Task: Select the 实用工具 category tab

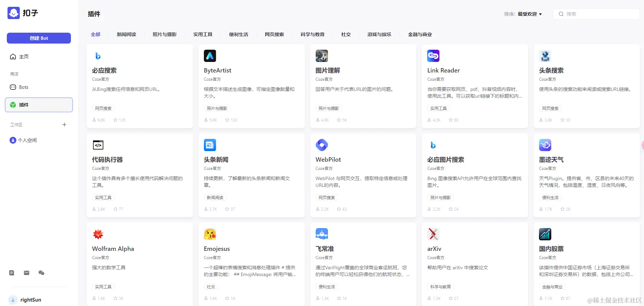Action: pos(203,34)
